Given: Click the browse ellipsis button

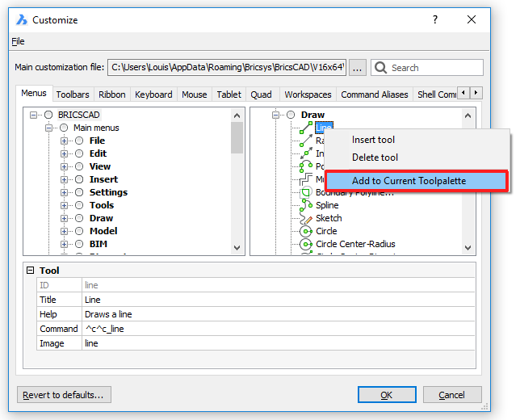Looking at the screenshot, I should pyautogui.click(x=358, y=68).
